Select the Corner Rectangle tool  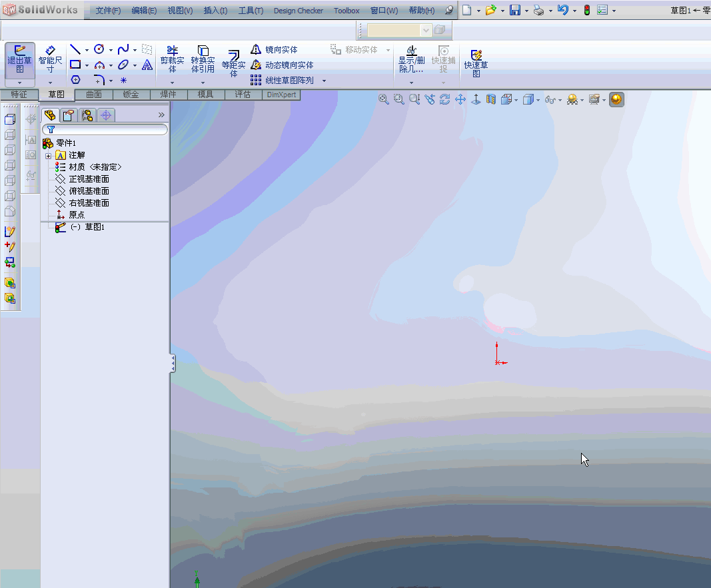[75, 65]
